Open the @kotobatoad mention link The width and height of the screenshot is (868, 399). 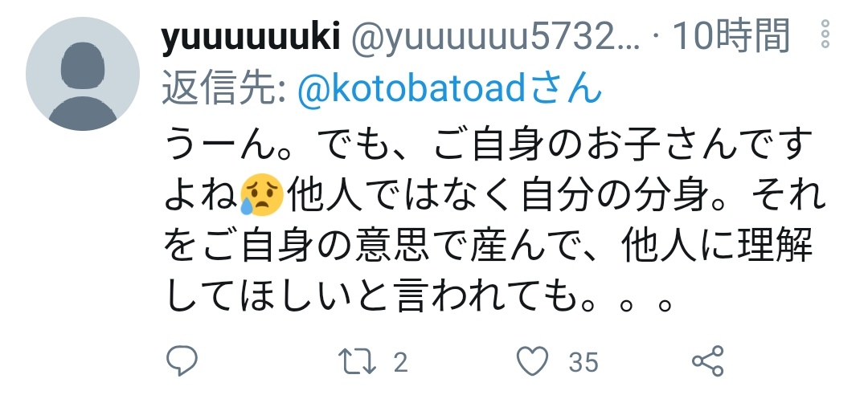[x=410, y=88]
